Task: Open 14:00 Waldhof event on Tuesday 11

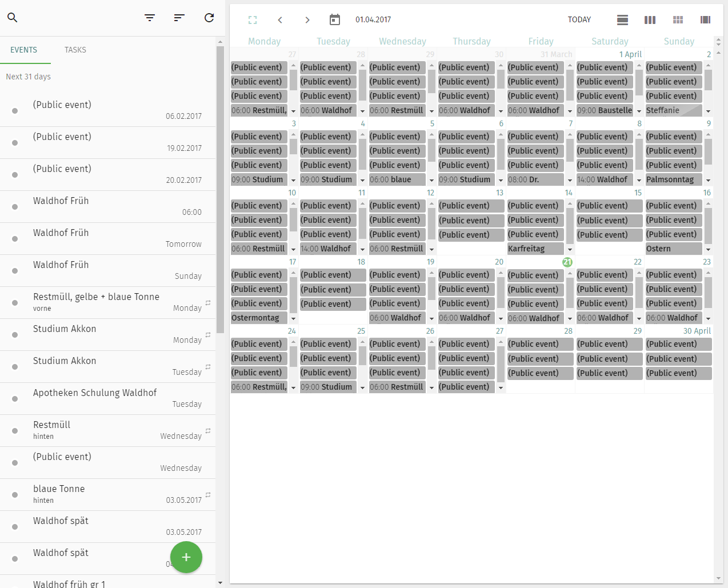Action: point(328,249)
